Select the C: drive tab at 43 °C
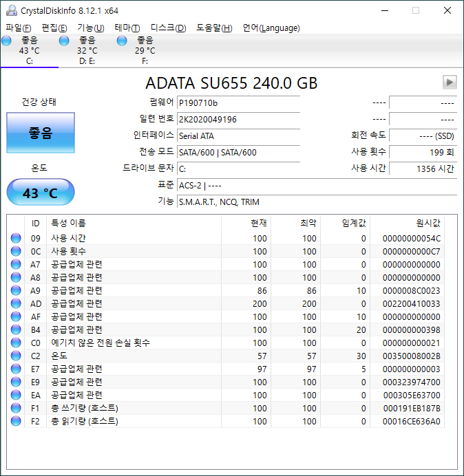 (x=30, y=50)
